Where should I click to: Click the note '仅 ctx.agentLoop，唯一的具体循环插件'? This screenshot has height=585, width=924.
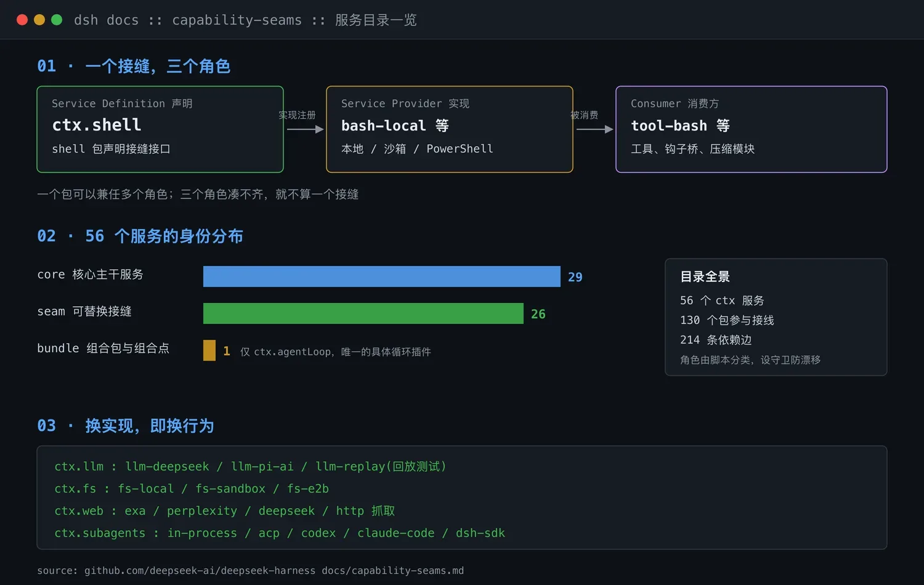pos(335,352)
